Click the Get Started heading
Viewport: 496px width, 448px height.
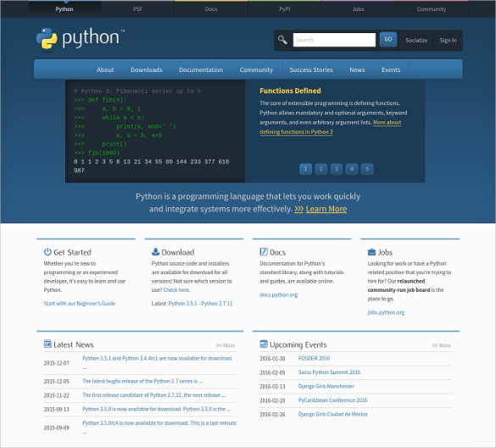tap(72, 252)
